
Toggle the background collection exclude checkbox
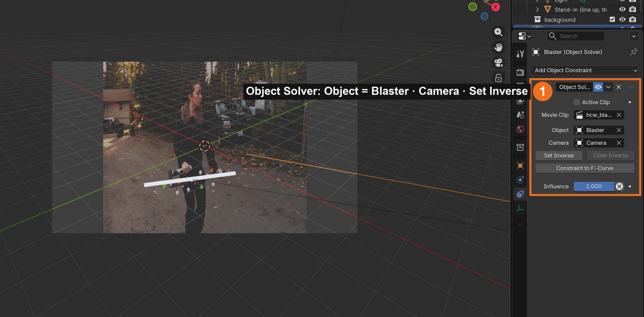pos(612,20)
